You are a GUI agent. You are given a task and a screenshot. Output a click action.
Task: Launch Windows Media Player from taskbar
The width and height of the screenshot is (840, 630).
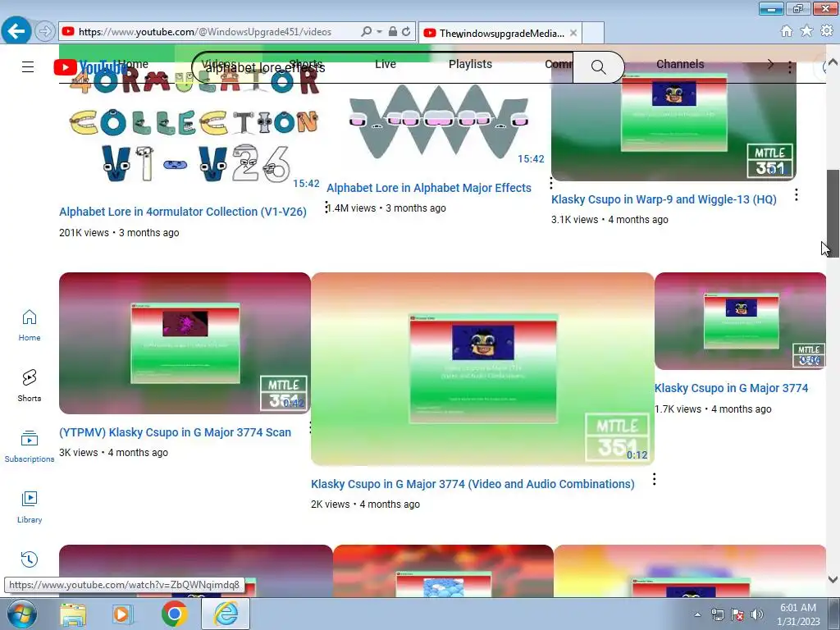tap(122, 614)
